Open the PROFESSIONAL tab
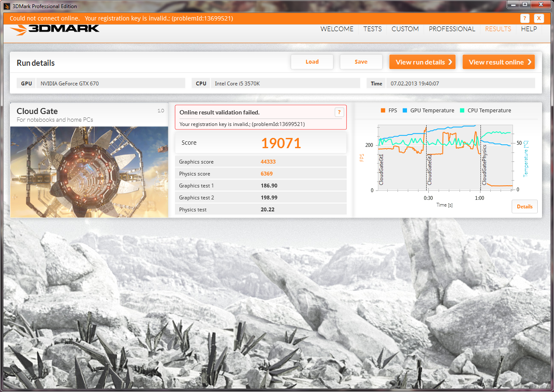This screenshot has height=392, width=554. pos(452,29)
